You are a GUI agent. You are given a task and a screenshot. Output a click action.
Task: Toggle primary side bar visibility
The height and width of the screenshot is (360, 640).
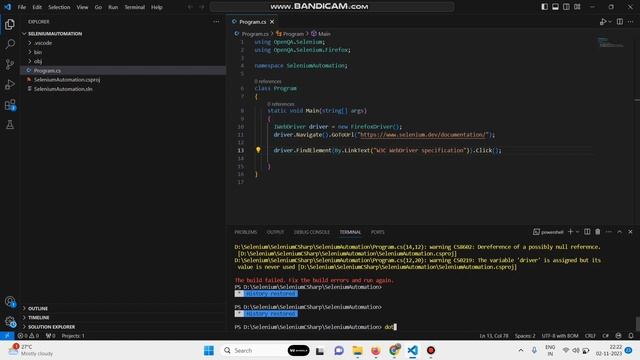click(544, 7)
